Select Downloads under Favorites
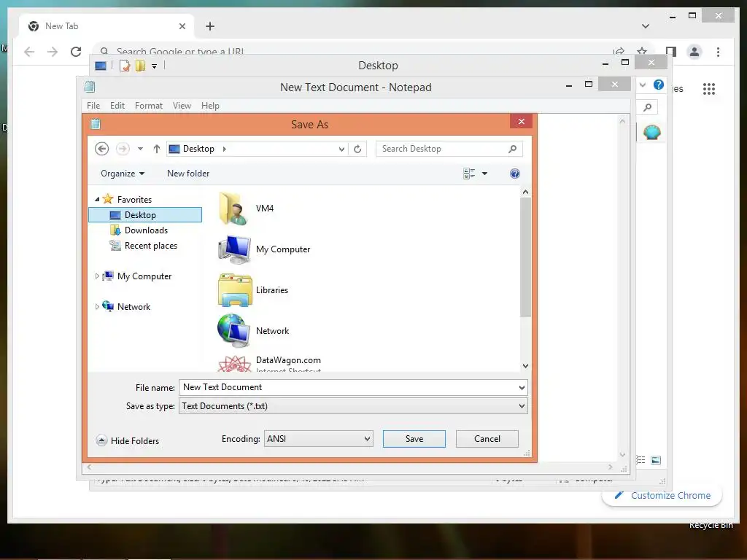 click(x=146, y=230)
